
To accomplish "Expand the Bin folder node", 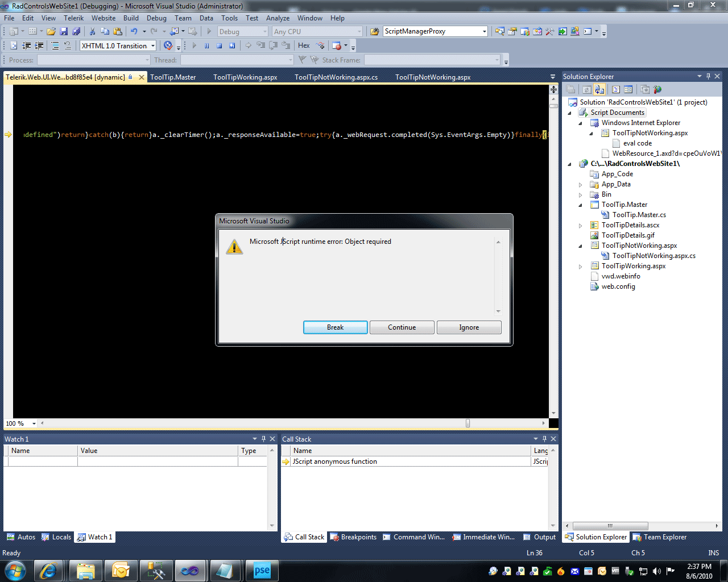I will point(580,195).
